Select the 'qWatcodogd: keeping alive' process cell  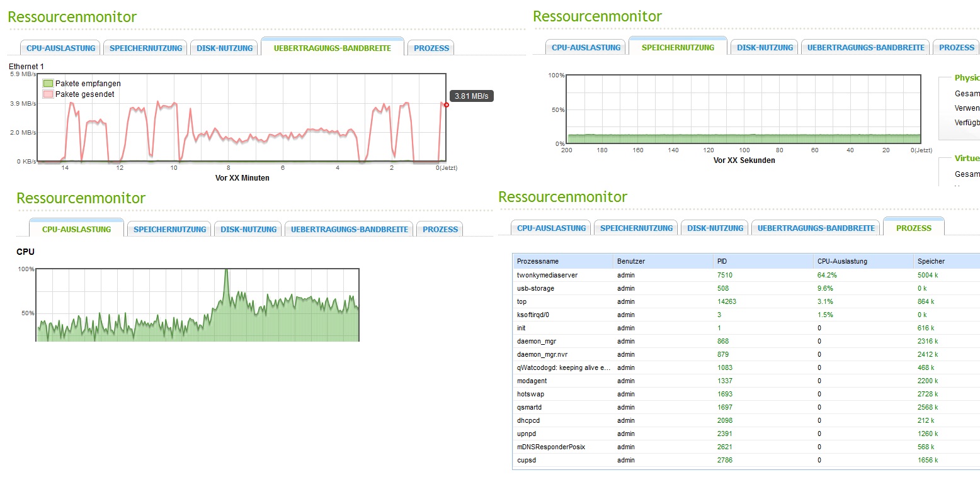point(562,367)
